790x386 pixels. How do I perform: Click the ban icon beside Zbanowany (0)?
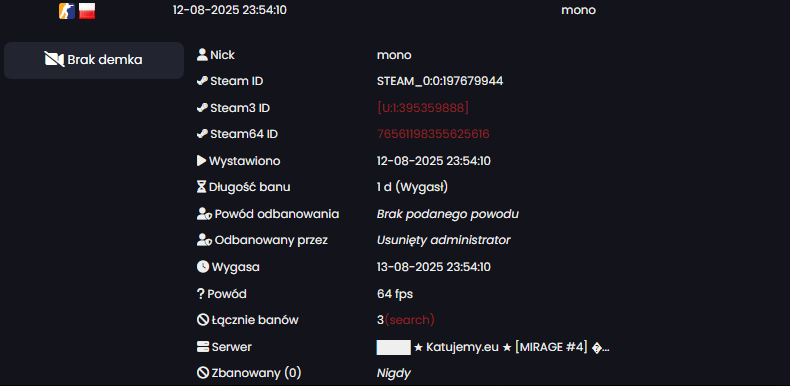pyautogui.click(x=203, y=373)
